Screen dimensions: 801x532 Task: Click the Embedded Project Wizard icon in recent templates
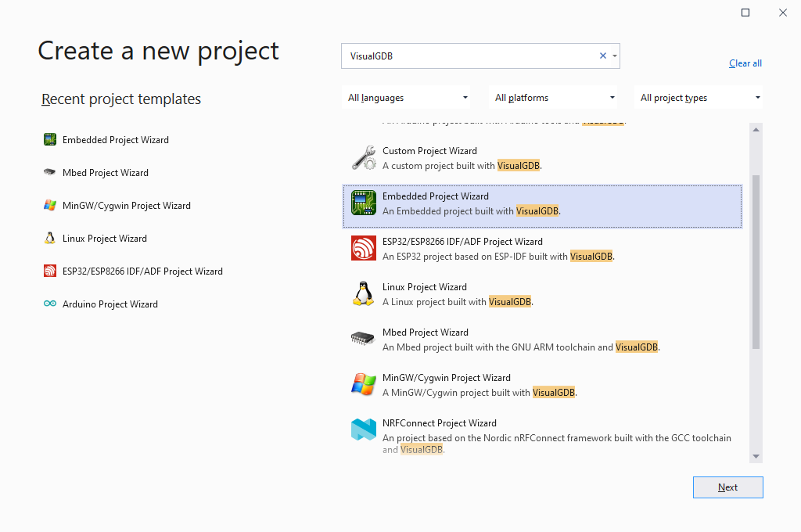49,139
